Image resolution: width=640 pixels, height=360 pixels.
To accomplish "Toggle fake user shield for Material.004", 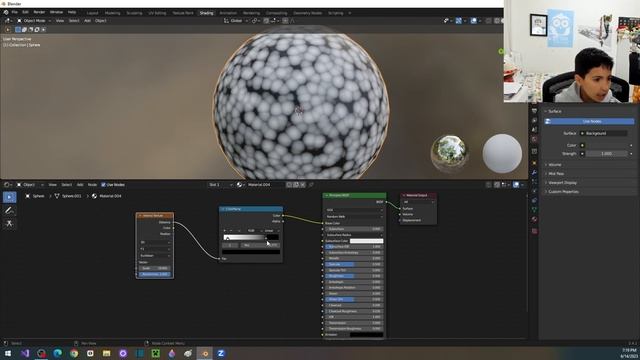I will coord(289,185).
